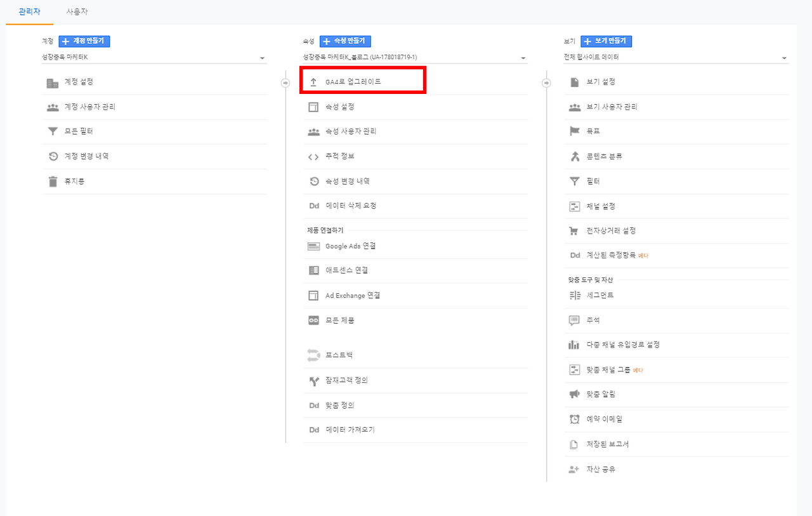
Task: Click the arrow circle between account and property columns
Action: [285, 83]
